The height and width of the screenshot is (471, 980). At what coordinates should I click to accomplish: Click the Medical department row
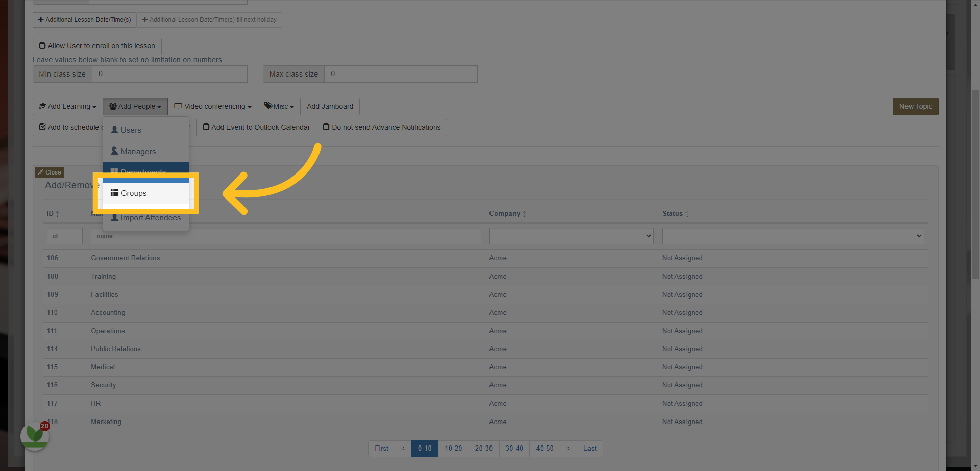coord(486,367)
